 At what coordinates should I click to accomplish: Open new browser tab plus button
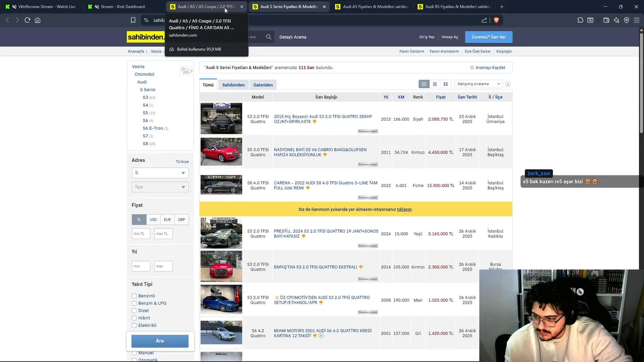click(502, 7)
